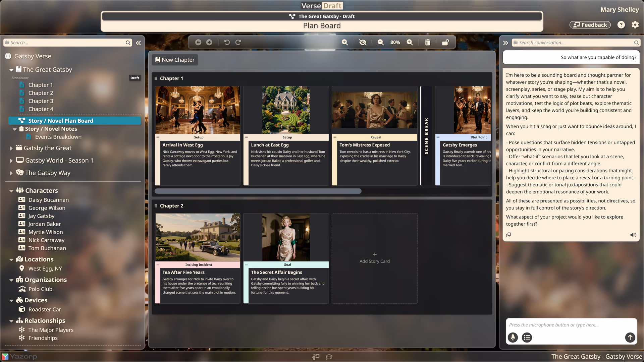The image size is (644, 362).
Task: Play response audio speaker icon
Action: (633, 235)
